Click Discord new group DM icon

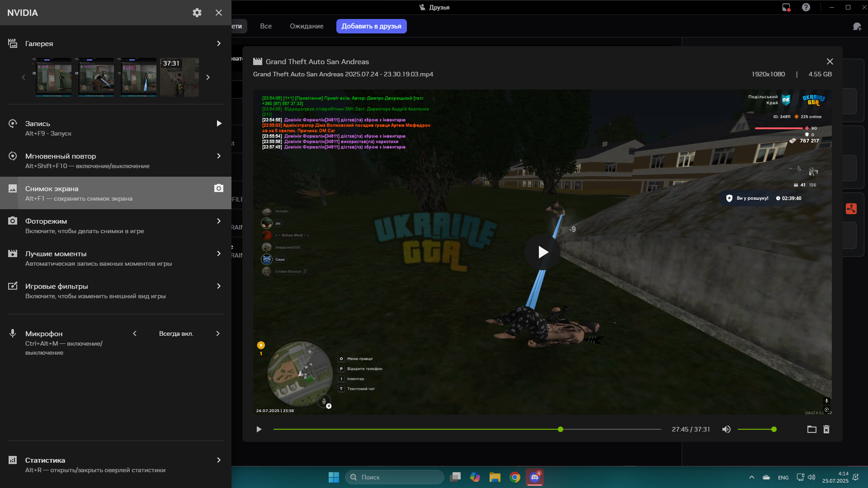click(857, 27)
